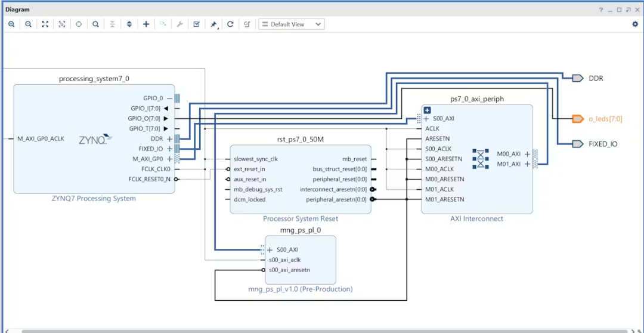This screenshot has width=644, height=333.
Task: Expand the FIXED_IO interface pin on ZYNQ
Action: click(x=169, y=149)
